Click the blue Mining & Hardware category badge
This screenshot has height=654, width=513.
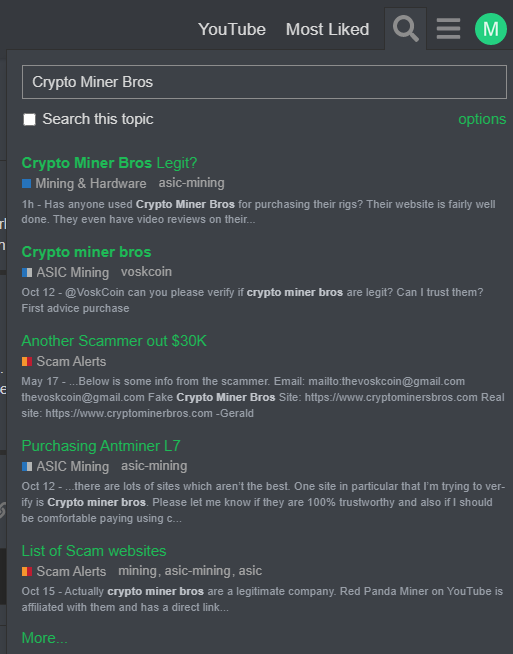pos(84,183)
